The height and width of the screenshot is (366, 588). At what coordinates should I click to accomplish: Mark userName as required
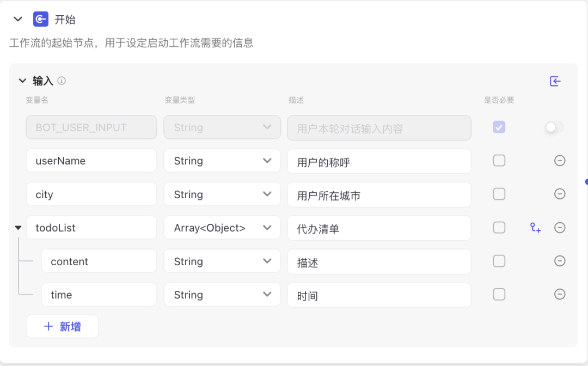click(x=499, y=161)
